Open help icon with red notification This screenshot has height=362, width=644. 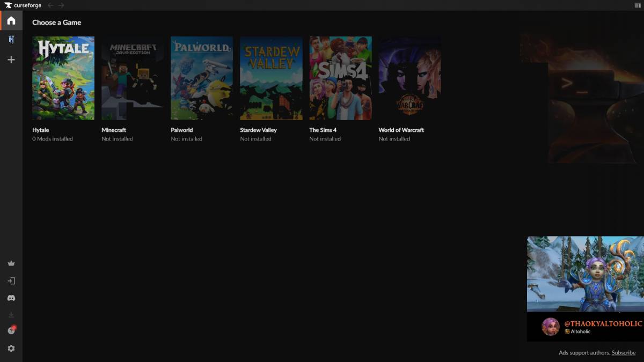click(11, 330)
